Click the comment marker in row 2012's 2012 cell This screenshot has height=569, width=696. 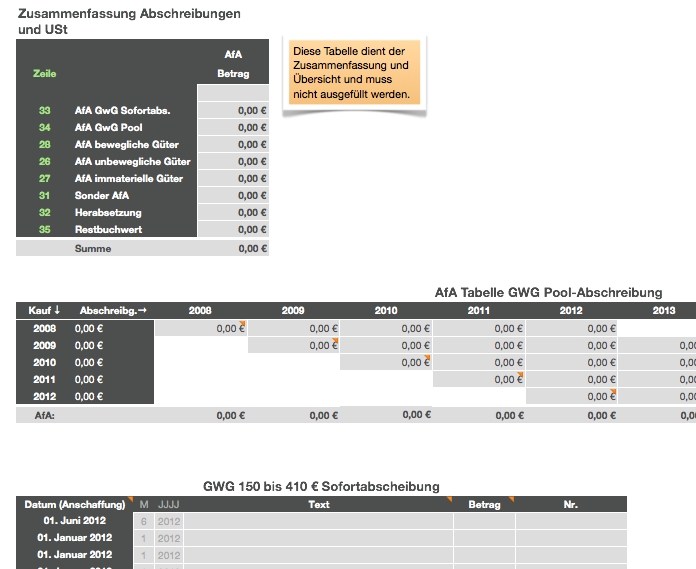614,391
